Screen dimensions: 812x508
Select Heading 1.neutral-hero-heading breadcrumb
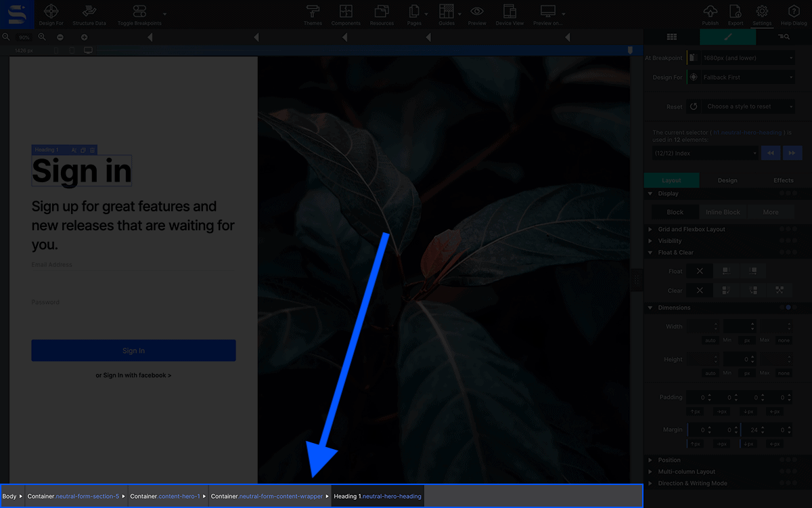pyautogui.click(x=378, y=496)
